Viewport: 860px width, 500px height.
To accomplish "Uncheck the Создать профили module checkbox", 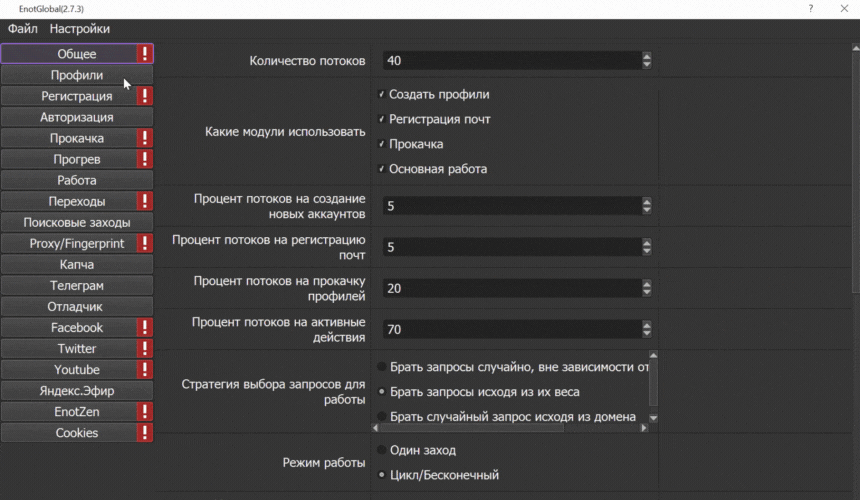I will point(382,94).
